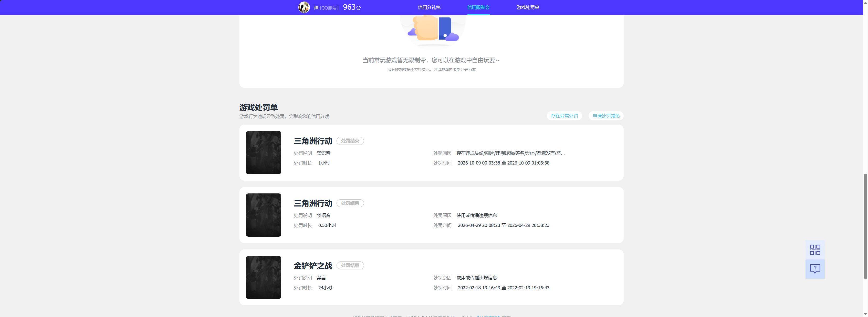Screen dimensions: 868x317
Task: Click the scrollbar down arrow
Action: 865,314
